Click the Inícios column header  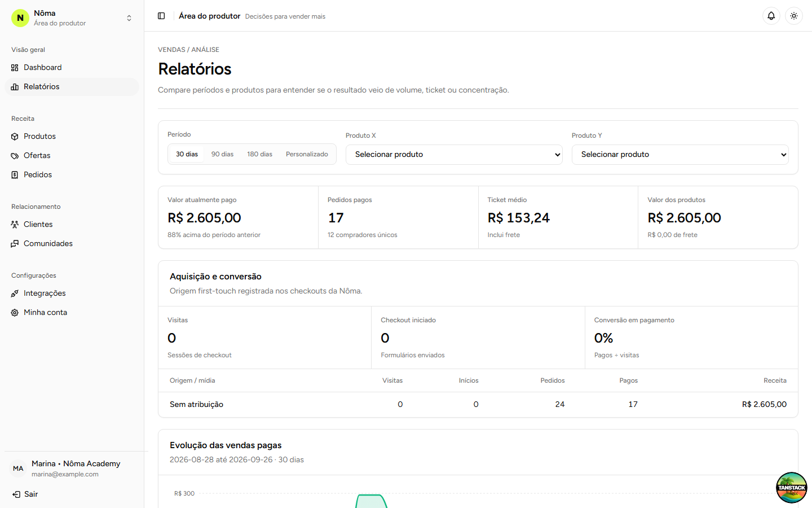pyautogui.click(x=469, y=380)
